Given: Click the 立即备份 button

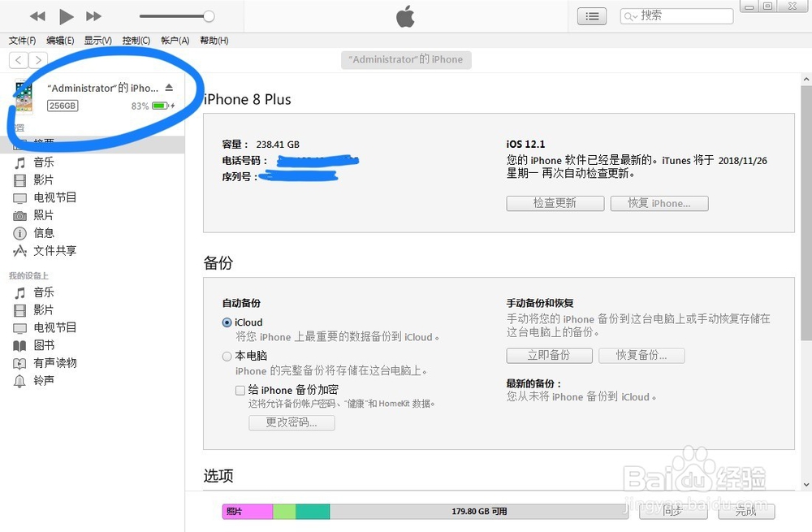Looking at the screenshot, I should [549, 356].
